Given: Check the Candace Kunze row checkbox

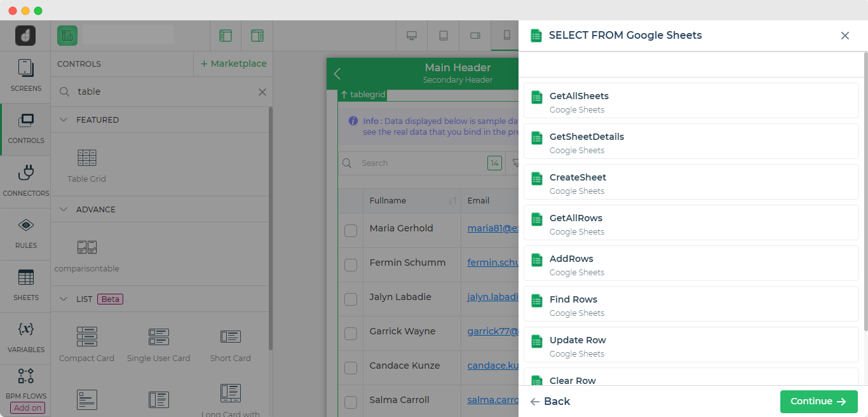Looking at the screenshot, I should (351, 368).
